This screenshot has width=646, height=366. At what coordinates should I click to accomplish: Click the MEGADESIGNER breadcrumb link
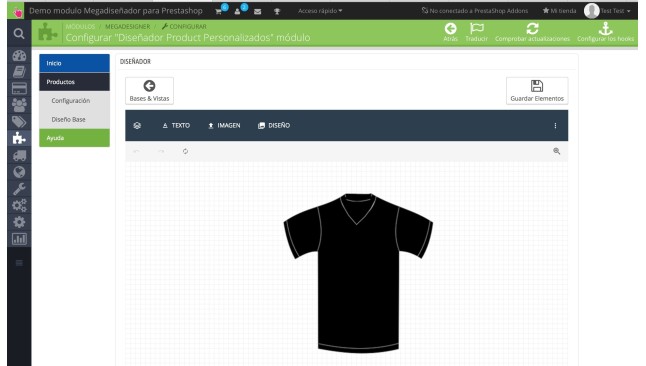(x=128, y=26)
